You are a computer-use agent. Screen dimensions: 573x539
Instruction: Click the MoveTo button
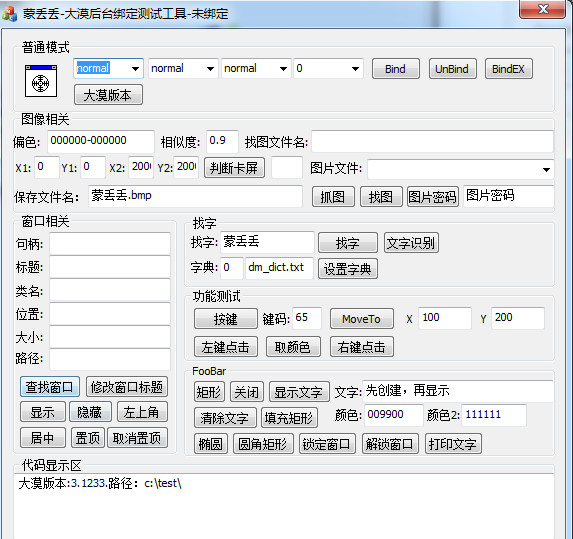(x=362, y=319)
